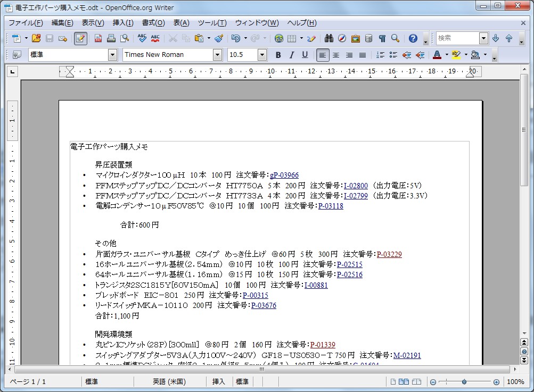Click Decrease Indent icon
Viewport: 534px width, 392px height.
click(x=407, y=55)
